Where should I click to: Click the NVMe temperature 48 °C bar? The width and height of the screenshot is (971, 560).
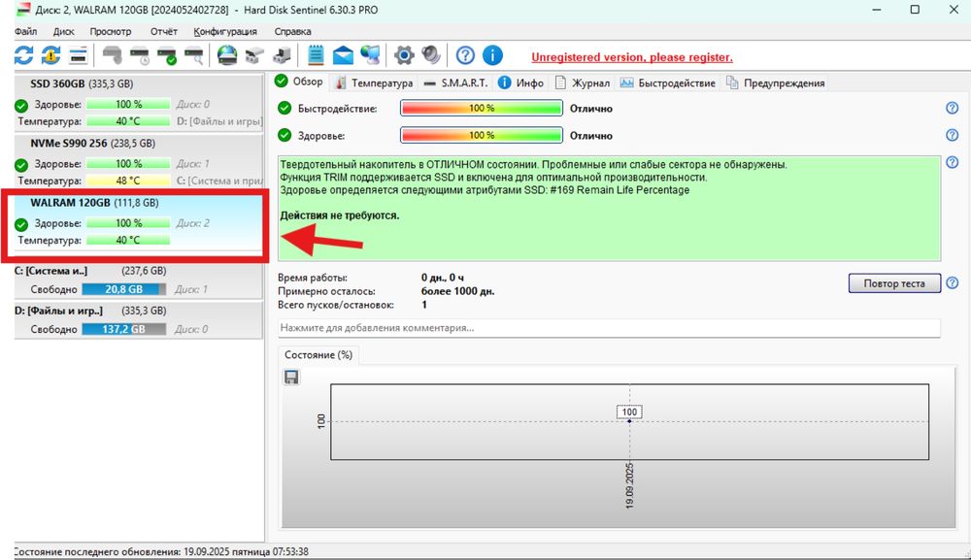(x=128, y=181)
